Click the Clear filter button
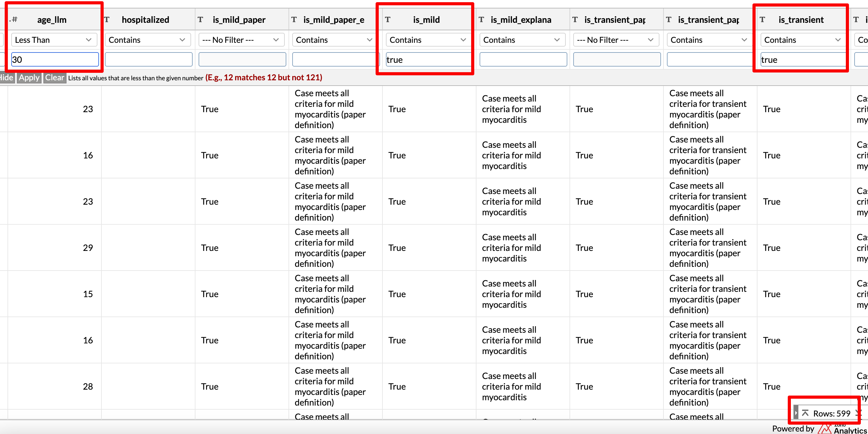Image resolution: width=868 pixels, height=434 pixels. pyautogui.click(x=54, y=77)
